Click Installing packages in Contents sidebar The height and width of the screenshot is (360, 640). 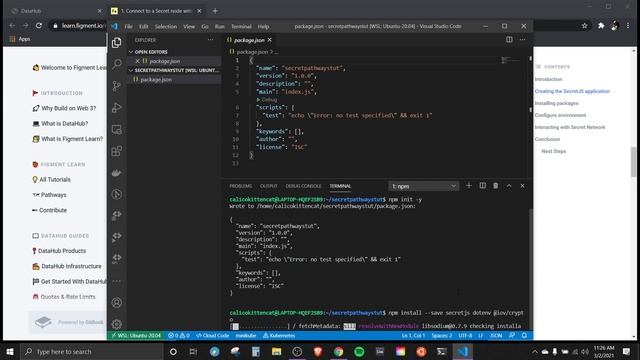tap(556, 103)
